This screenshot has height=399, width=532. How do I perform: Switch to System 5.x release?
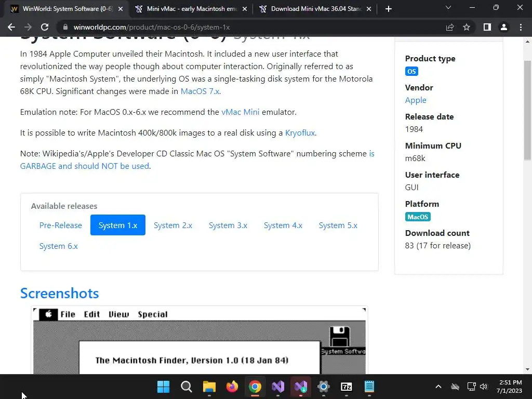pyautogui.click(x=338, y=225)
